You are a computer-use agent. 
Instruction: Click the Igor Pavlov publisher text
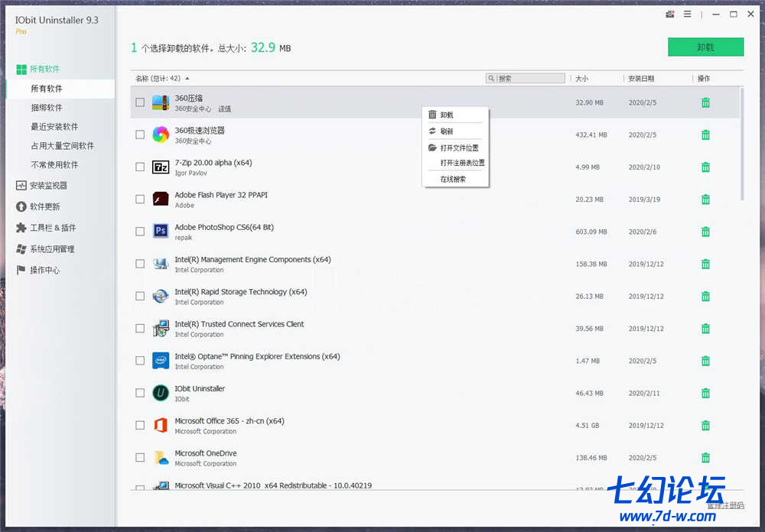click(190, 173)
